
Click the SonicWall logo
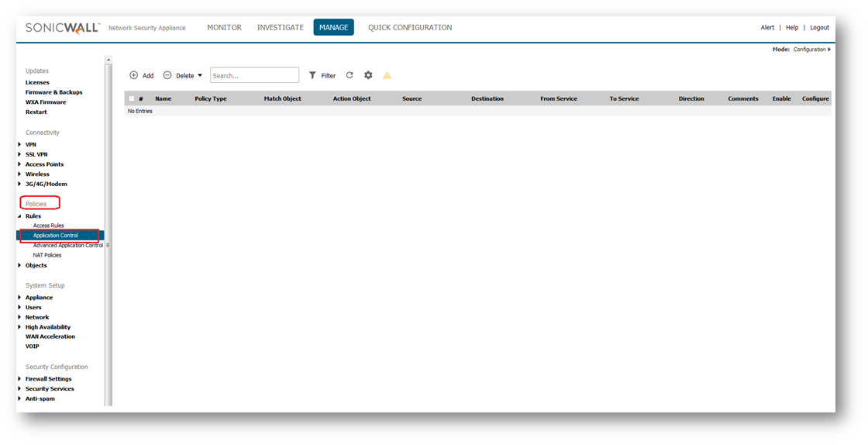(x=62, y=27)
